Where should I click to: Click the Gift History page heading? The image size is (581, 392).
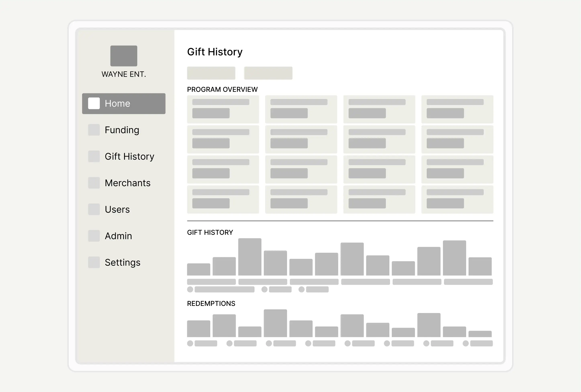[x=215, y=52]
